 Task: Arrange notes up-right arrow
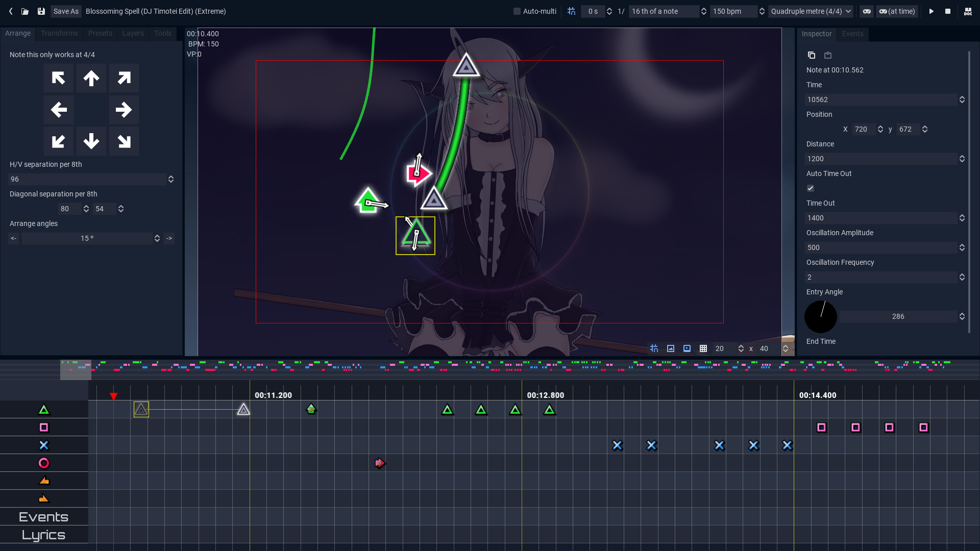124,78
